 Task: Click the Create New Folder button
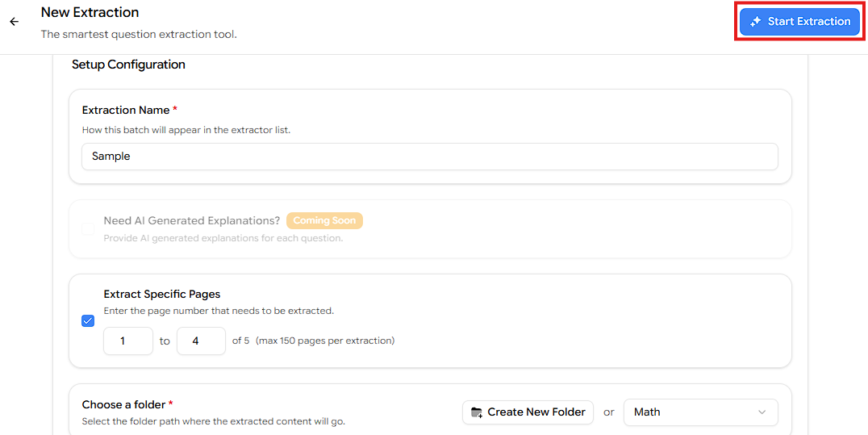tap(528, 412)
